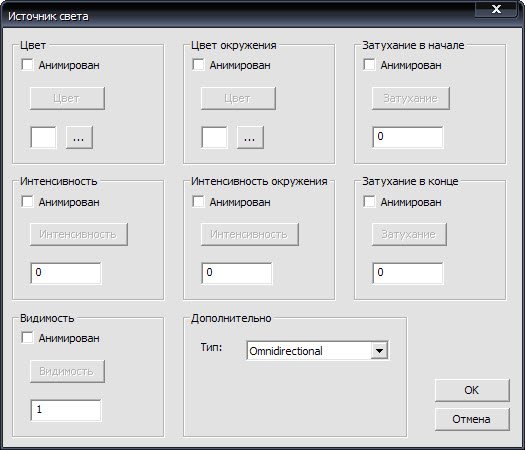Open color picker via ... button in Цвет

(79, 137)
